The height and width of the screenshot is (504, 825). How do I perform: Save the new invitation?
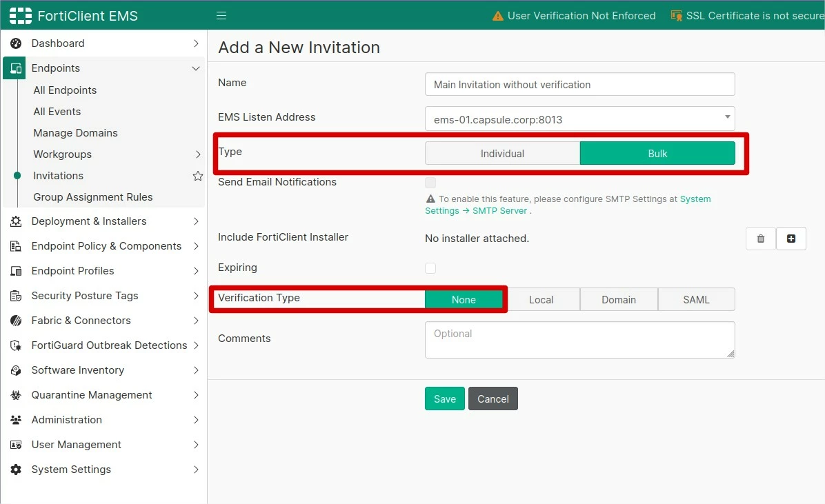[445, 399]
